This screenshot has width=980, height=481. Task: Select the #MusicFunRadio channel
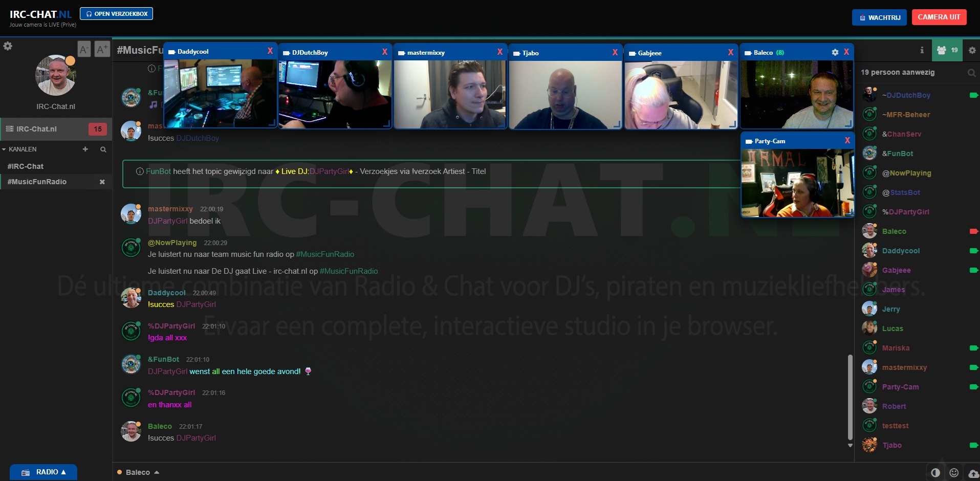point(37,182)
